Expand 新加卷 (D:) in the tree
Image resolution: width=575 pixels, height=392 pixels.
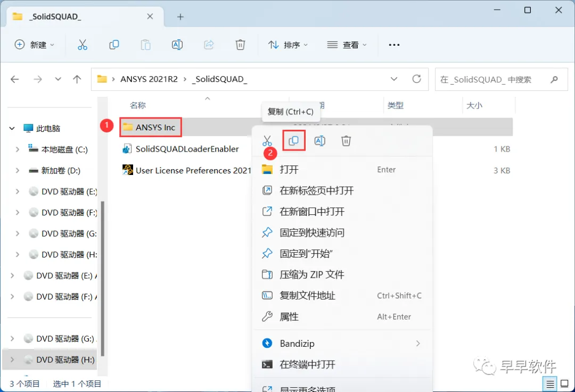coord(17,170)
